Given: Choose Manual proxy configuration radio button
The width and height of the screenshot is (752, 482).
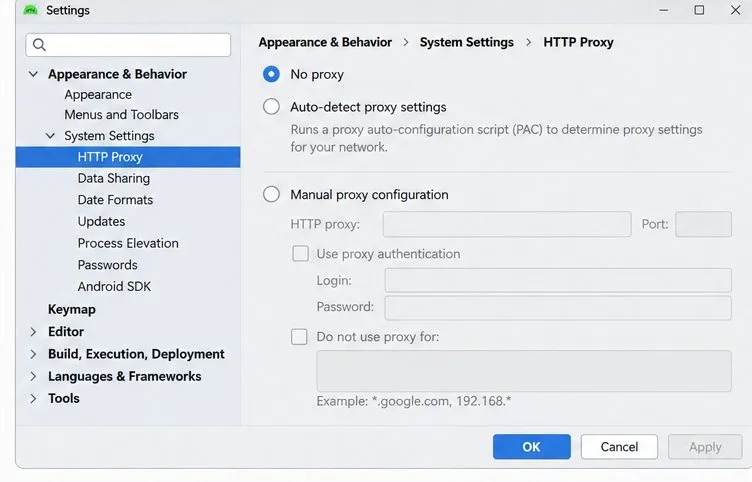Looking at the screenshot, I should pos(271,194).
